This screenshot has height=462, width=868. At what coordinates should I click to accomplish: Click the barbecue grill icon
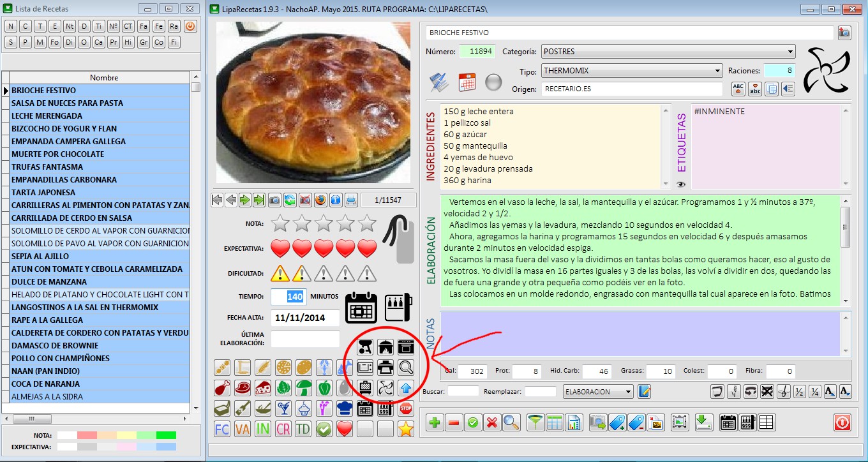[x=365, y=347]
